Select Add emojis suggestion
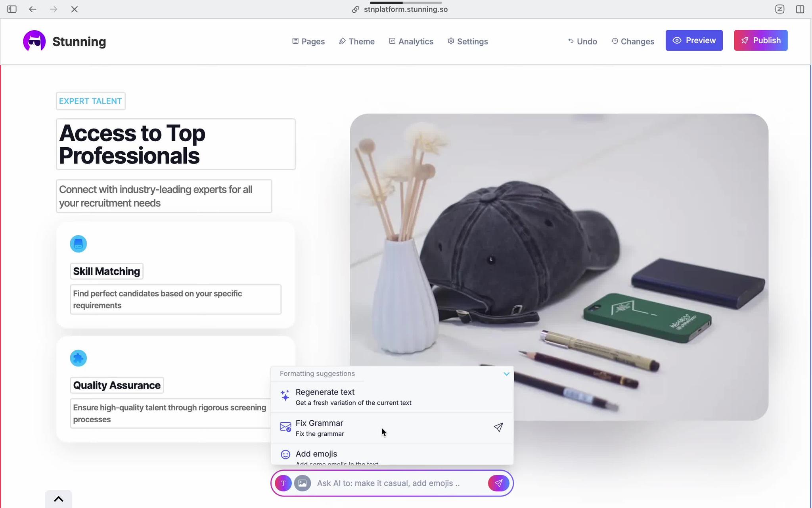Screen dimensions: 812x508 coord(316,454)
